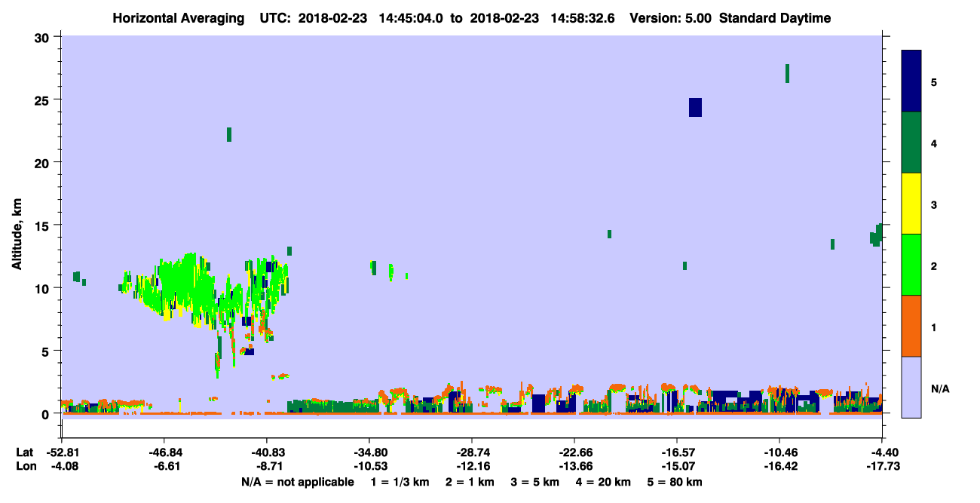Click the dark blue block near 24 km altitude

[695, 107]
